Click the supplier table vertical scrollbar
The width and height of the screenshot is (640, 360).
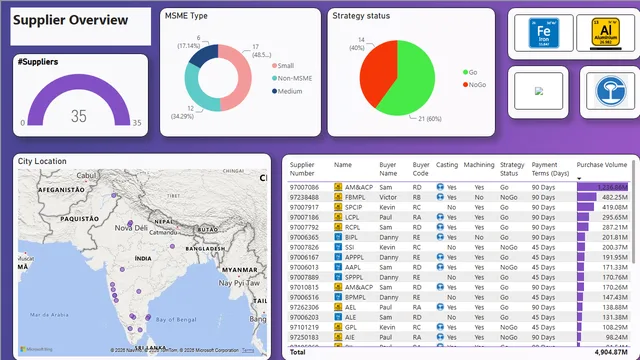[633, 211]
